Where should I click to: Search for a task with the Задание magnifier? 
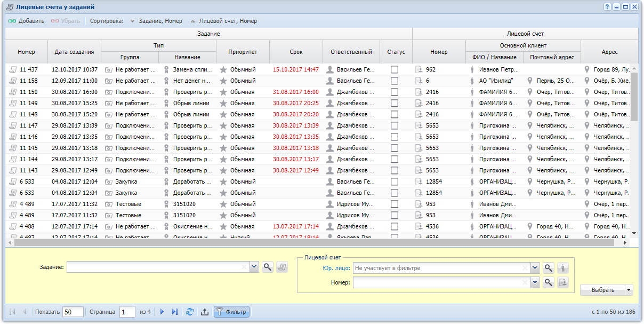[x=268, y=267]
